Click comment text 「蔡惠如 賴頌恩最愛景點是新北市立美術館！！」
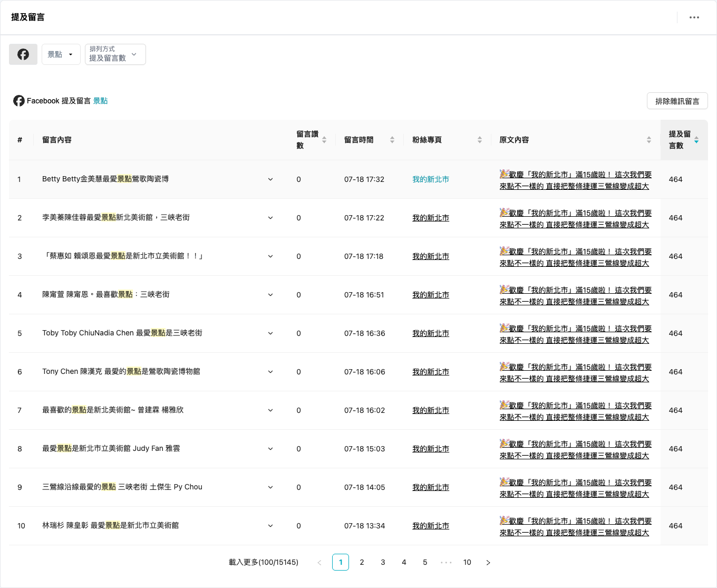The width and height of the screenshot is (717, 588). pyautogui.click(x=123, y=256)
